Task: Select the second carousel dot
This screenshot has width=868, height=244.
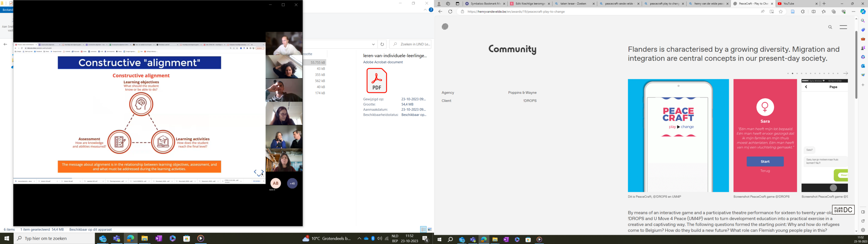Action: pos(792,74)
